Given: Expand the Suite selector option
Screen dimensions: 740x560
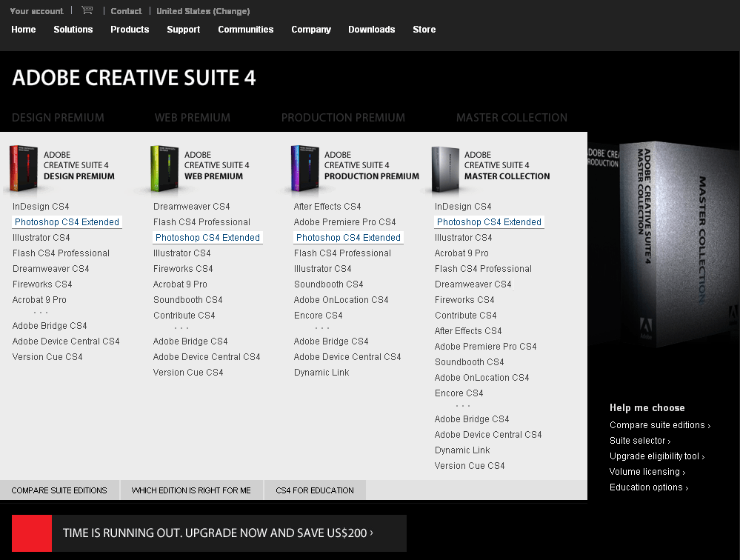Looking at the screenshot, I should coord(638,440).
